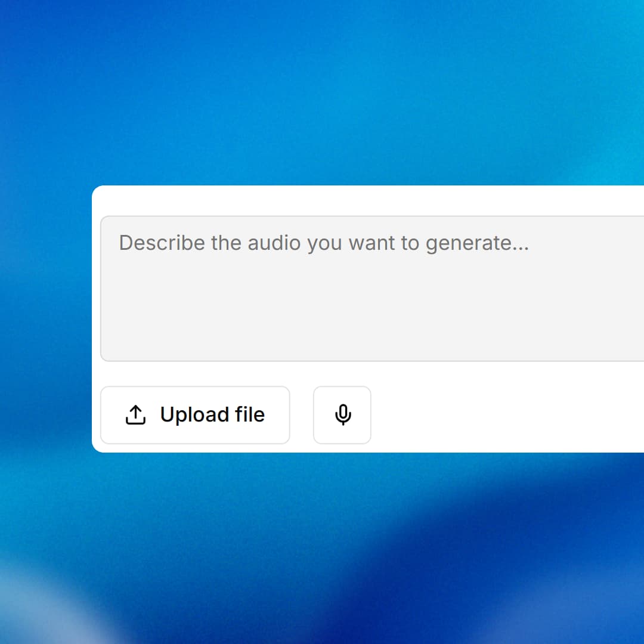
Task: Click the upload icon inside Upload file
Action: pos(136,415)
